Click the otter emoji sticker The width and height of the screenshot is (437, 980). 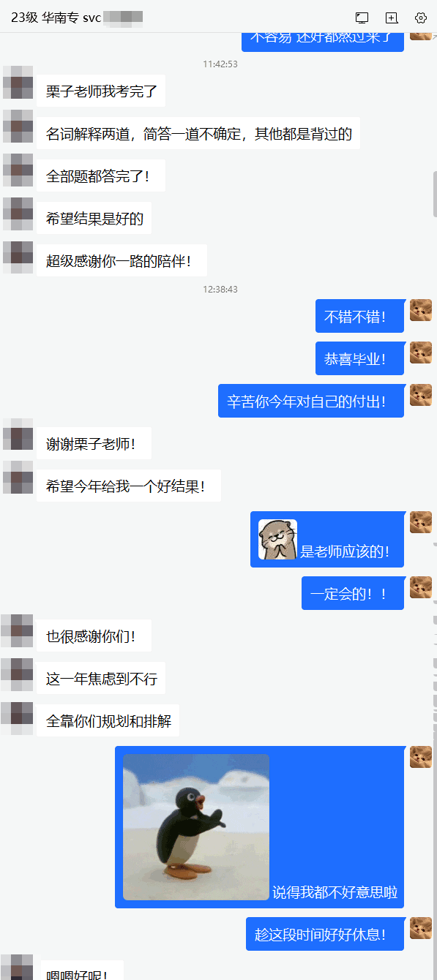click(x=277, y=540)
